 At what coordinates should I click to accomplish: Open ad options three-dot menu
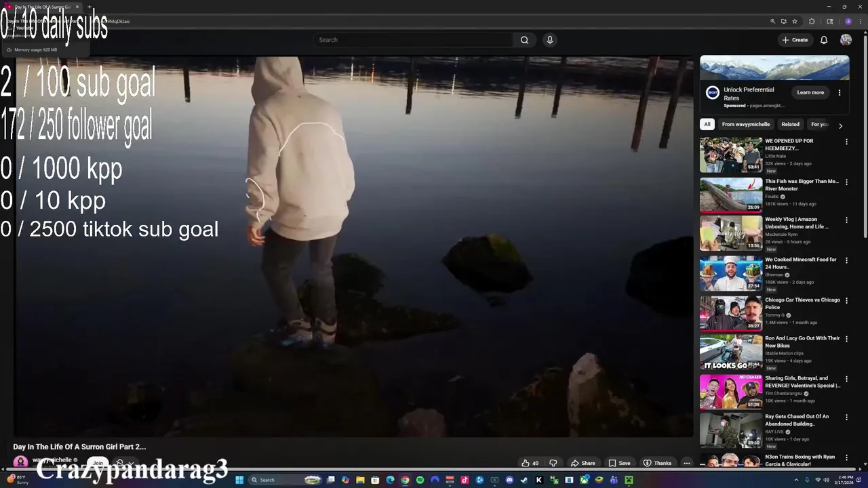click(840, 92)
